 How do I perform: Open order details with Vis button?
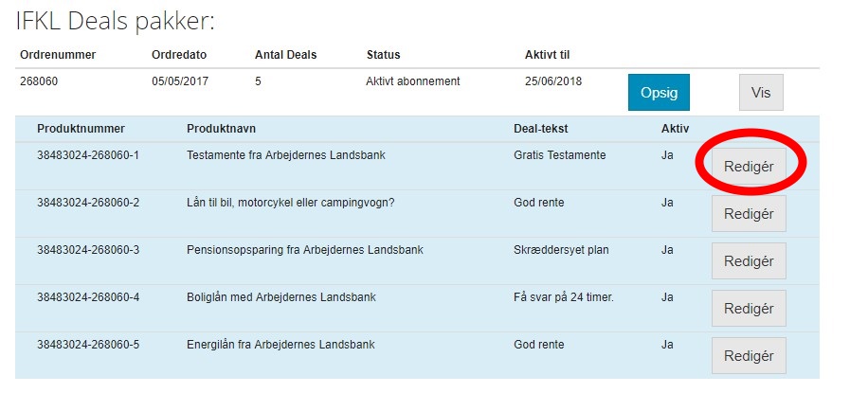click(761, 93)
